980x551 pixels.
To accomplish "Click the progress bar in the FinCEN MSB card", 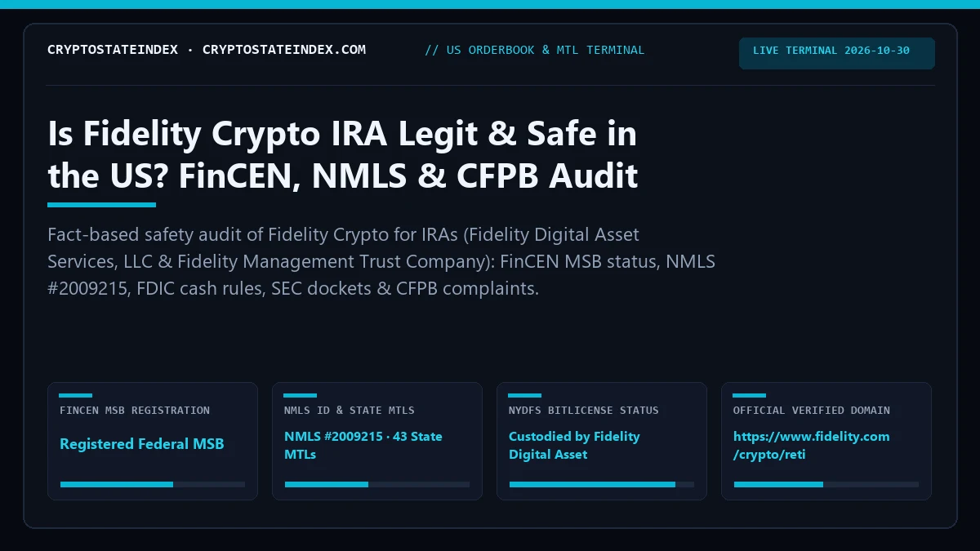I will point(153,484).
